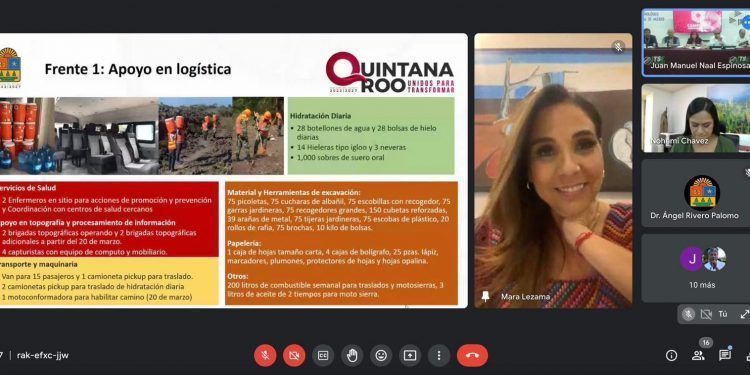Screen dimensions: 750x375
Task: Open meeting details info icon
Action: (672, 355)
